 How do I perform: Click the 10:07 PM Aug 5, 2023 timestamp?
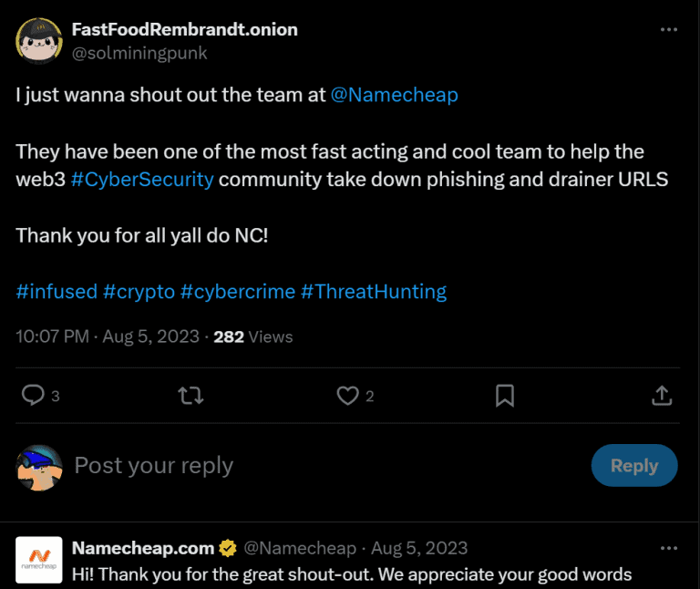108,336
